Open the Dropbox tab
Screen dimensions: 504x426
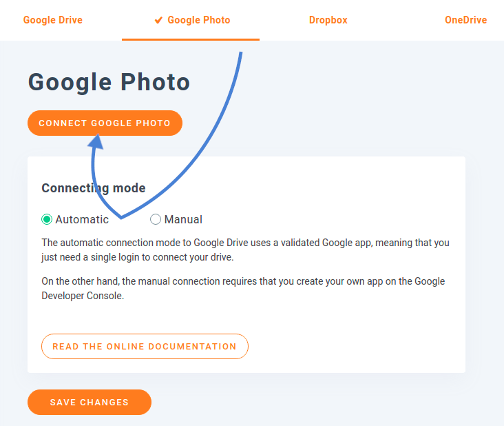pyautogui.click(x=328, y=20)
